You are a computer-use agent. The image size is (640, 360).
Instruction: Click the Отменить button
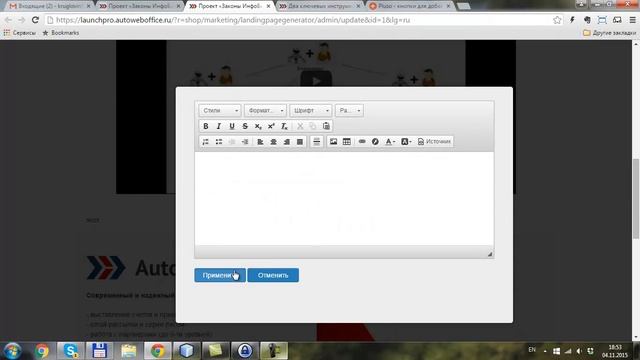coord(273,276)
